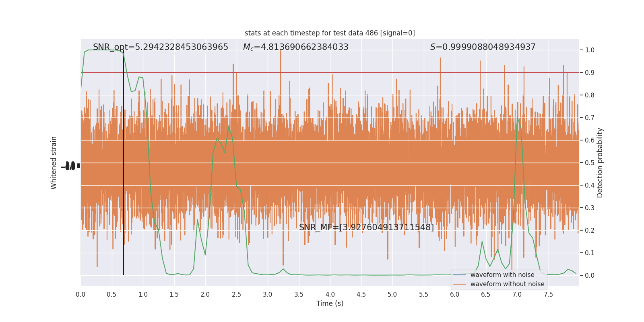Click the 'Time (s)' axis label
Viewport: 644px width, 322px height.
point(330,303)
